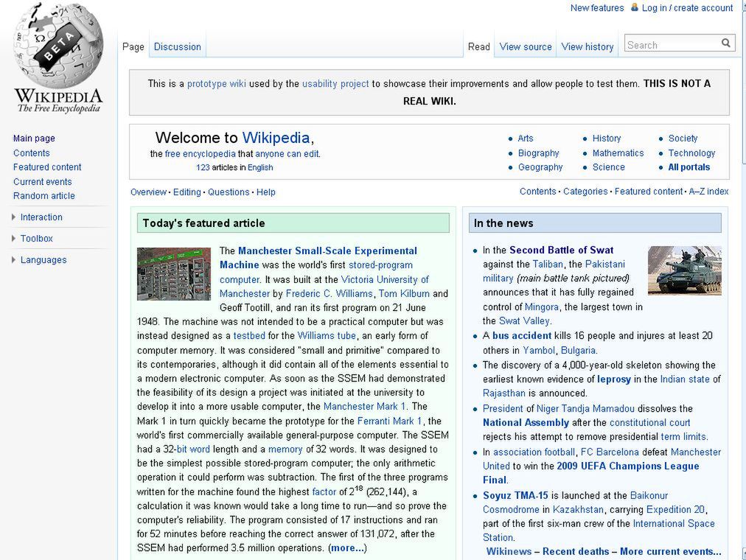Open the Geography portal
Viewport: 746px width, 560px height.
click(540, 167)
